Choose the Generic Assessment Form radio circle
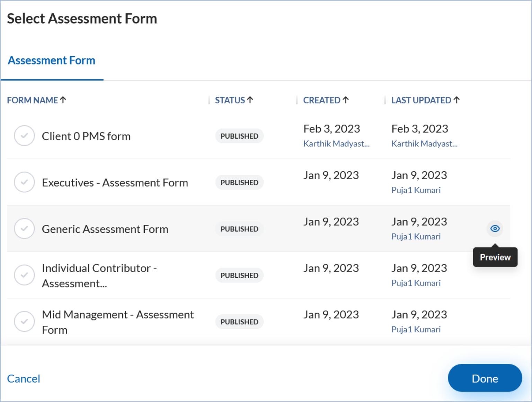 24,229
